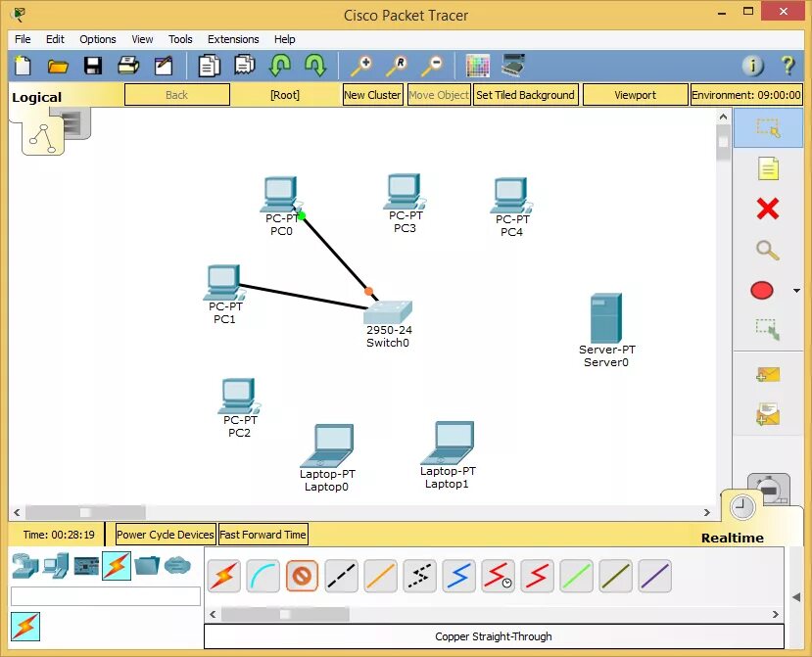Pick Automatically Choose Connection Type cable

(223, 576)
